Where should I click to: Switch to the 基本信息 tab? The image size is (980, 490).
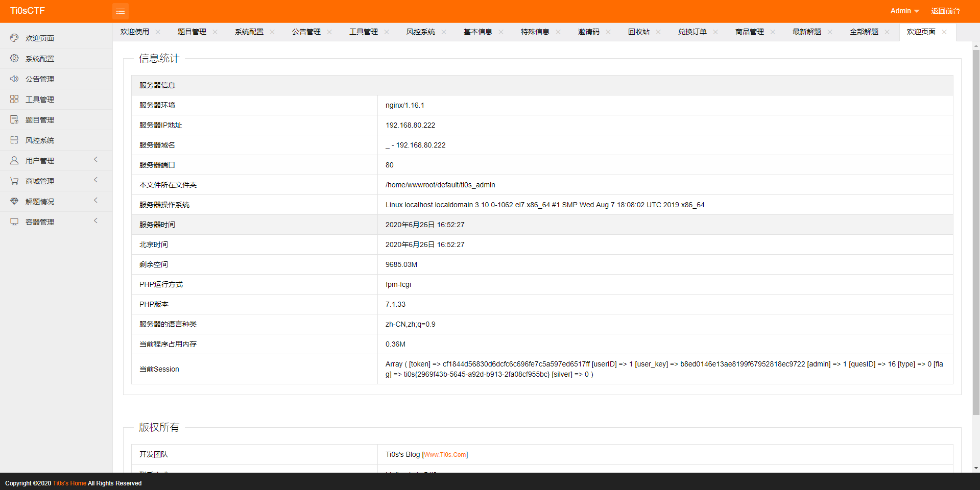coord(477,32)
